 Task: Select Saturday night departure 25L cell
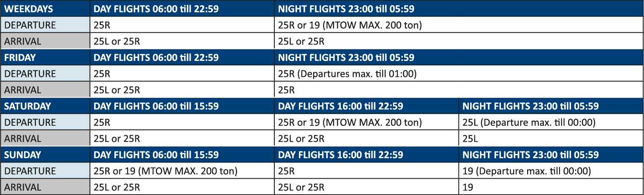[x=551, y=122]
